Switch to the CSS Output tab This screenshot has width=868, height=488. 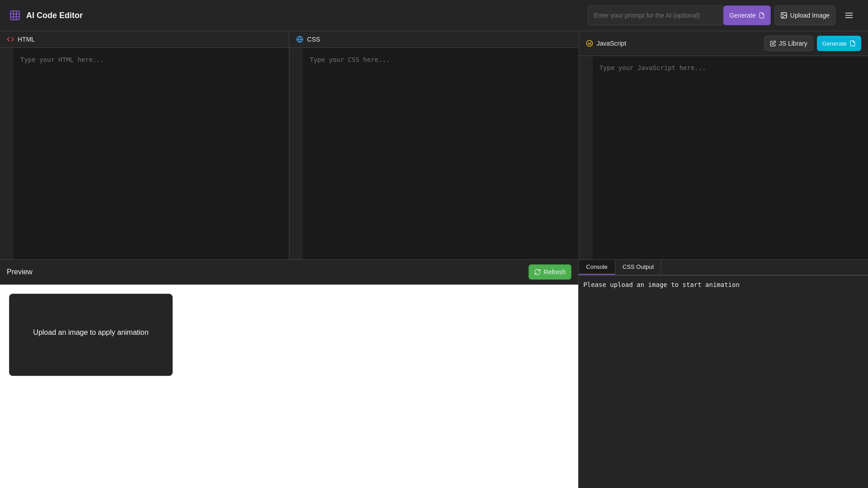[638, 267]
